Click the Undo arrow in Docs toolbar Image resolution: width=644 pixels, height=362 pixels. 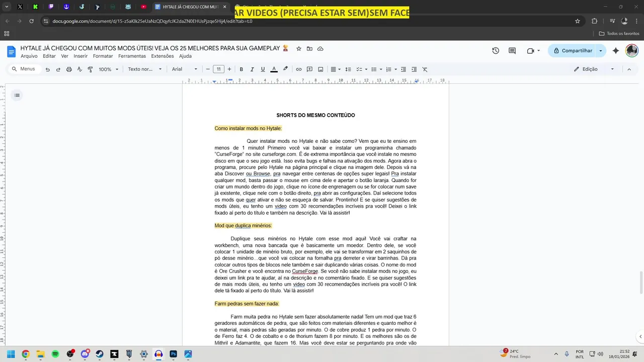[x=48, y=69]
